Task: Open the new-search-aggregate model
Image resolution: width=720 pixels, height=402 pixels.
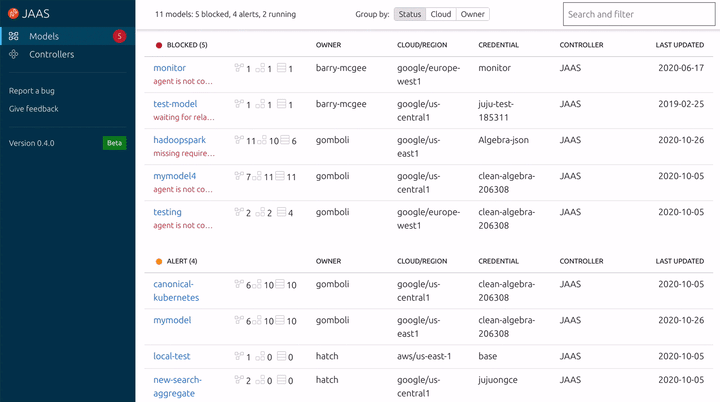Action: (x=178, y=386)
